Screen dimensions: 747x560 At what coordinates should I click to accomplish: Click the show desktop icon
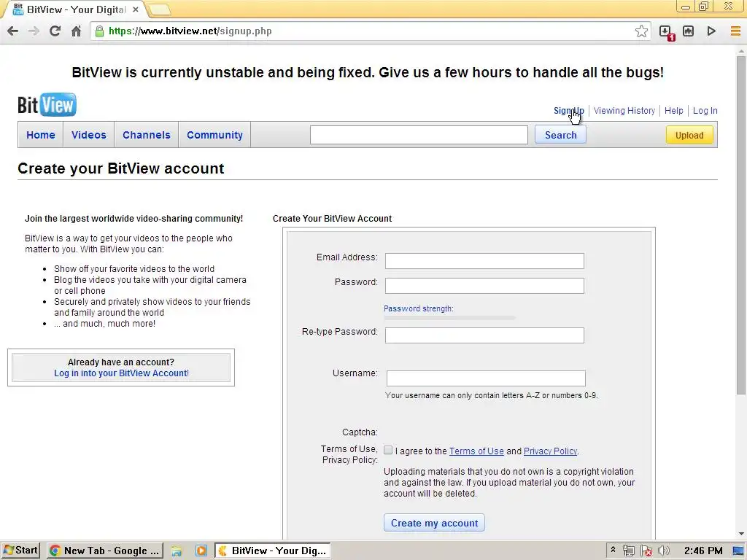738,551
